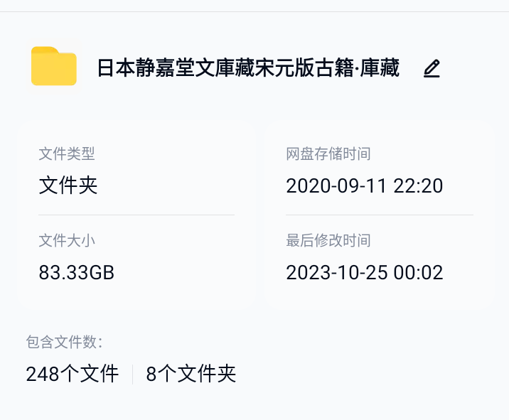Click the yellow folder icon

point(54,67)
